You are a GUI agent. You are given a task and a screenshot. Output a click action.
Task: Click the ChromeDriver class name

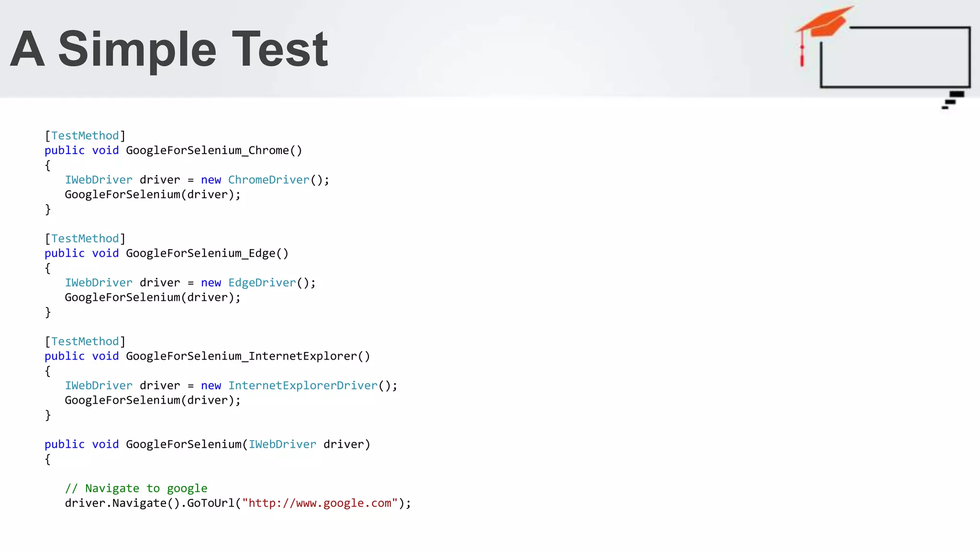click(268, 180)
